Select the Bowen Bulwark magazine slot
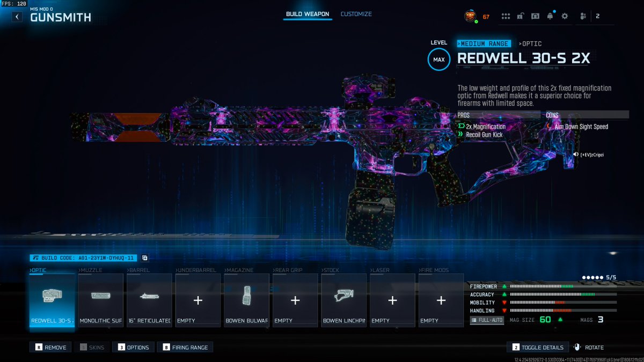The height and width of the screenshot is (362, 644). click(246, 300)
